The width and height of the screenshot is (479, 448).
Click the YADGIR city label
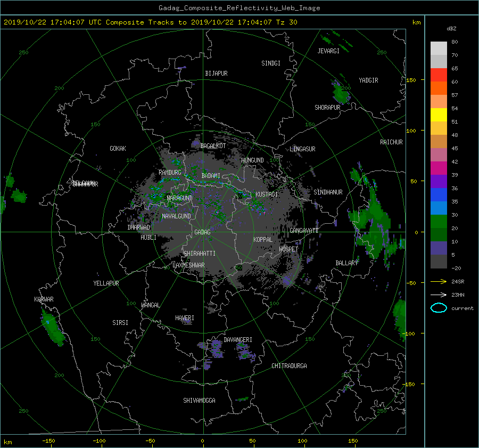tap(368, 80)
